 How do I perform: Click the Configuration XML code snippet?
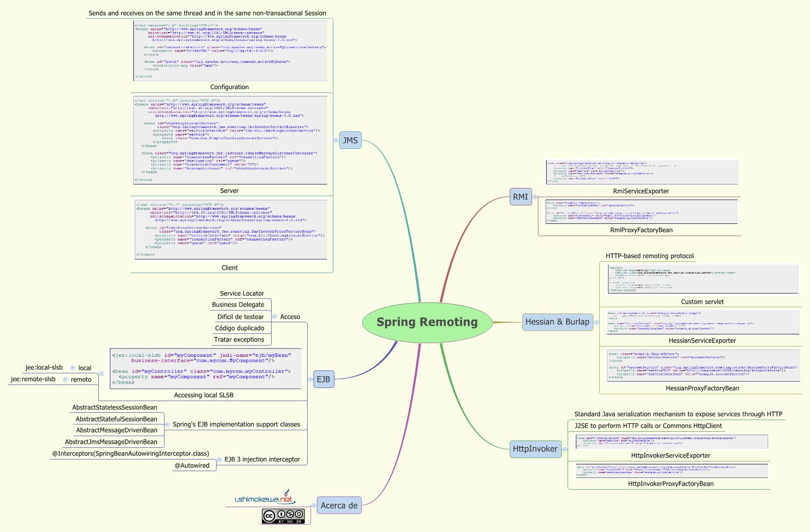(x=229, y=51)
